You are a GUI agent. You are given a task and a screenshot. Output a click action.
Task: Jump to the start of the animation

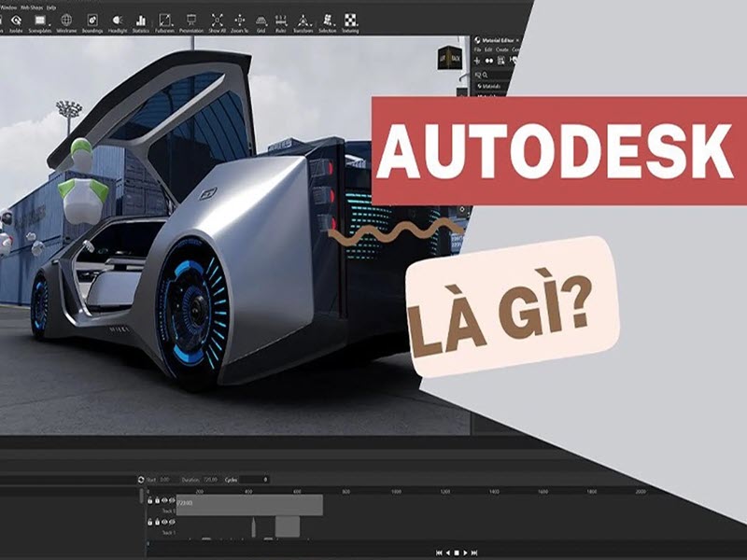coord(439,553)
